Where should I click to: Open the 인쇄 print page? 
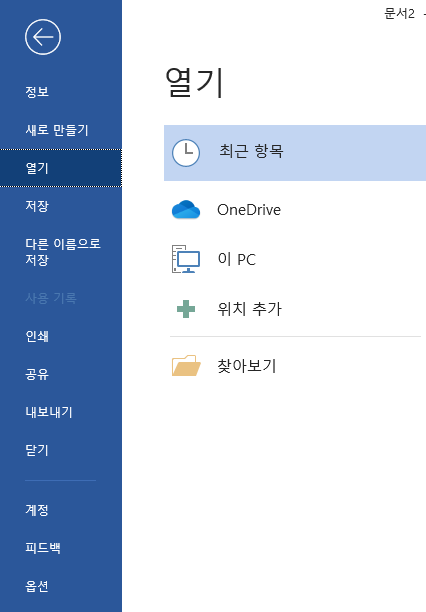61,336
